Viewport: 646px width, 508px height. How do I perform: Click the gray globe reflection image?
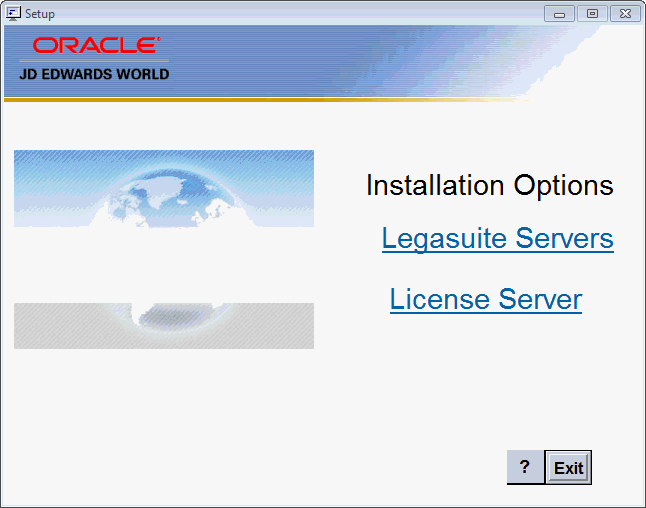point(164,326)
